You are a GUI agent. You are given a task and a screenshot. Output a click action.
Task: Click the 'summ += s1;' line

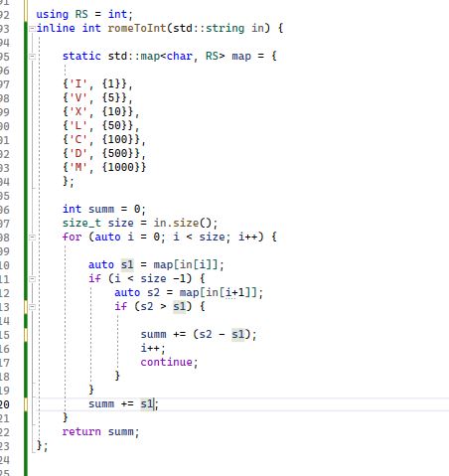[x=124, y=403]
